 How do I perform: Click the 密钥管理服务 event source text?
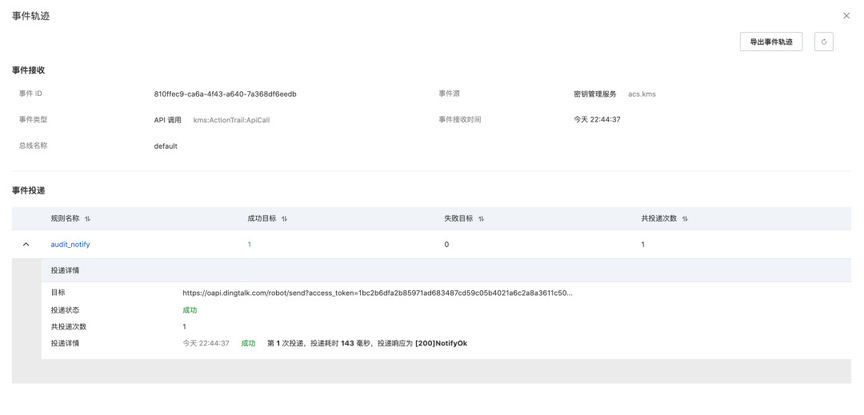595,94
